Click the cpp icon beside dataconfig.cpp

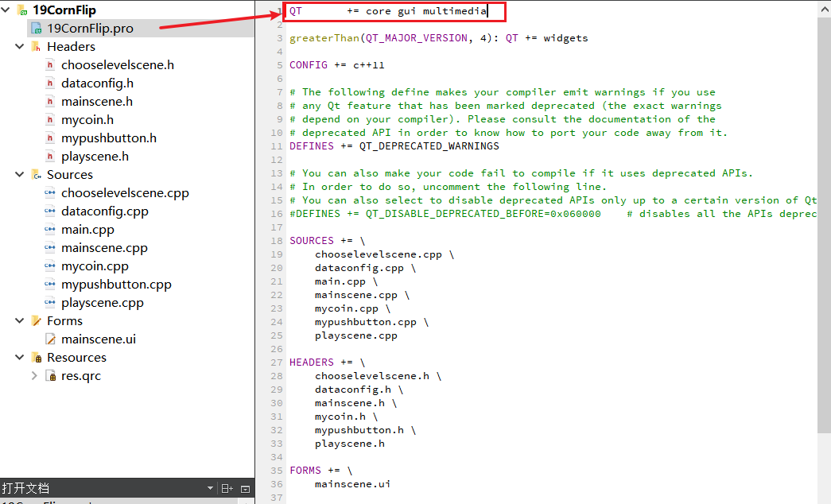coord(50,211)
